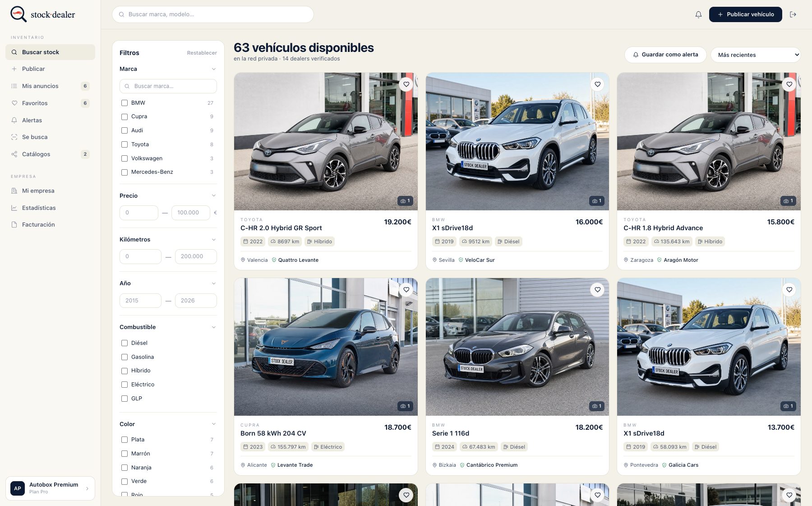
Task: Expand the Autobox Premium account chevron
Action: click(x=87, y=488)
